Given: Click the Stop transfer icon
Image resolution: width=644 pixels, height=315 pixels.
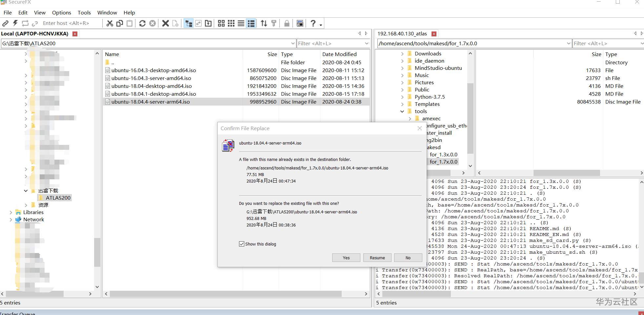Looking at the screenshot, I should pos(152,23).
